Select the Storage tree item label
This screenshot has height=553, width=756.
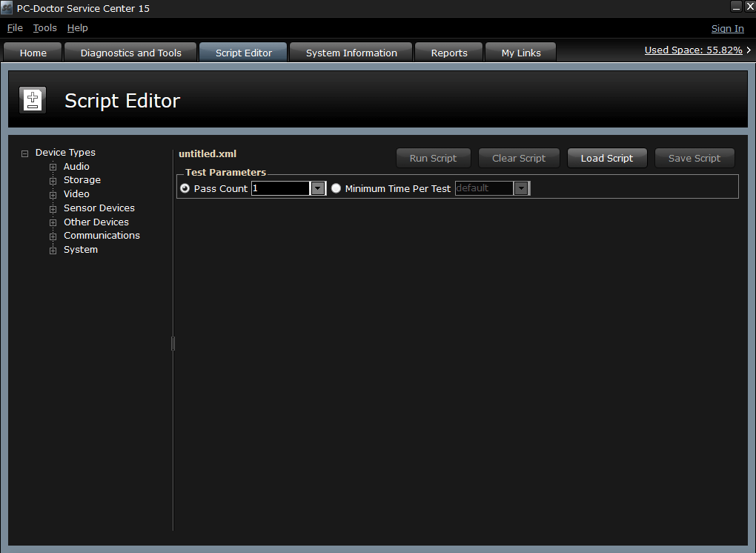(x=82, y=180)
